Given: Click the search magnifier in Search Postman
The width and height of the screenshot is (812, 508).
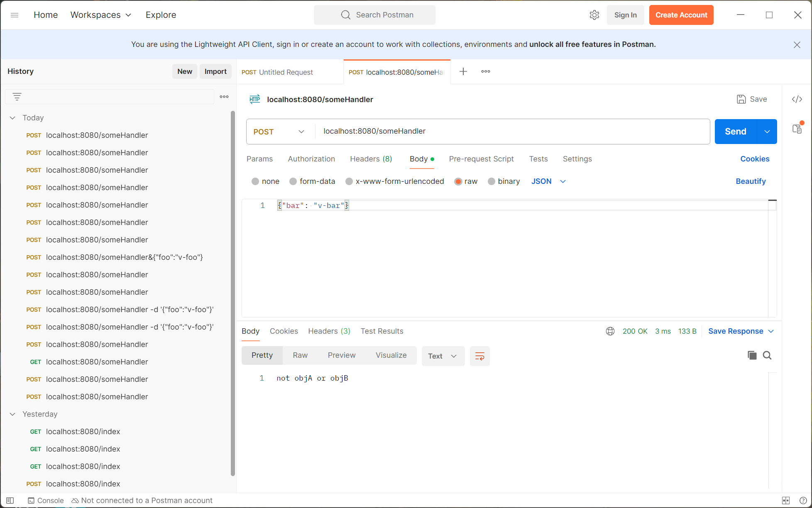Looking at the screenshot, I should (x=346, y=15).
